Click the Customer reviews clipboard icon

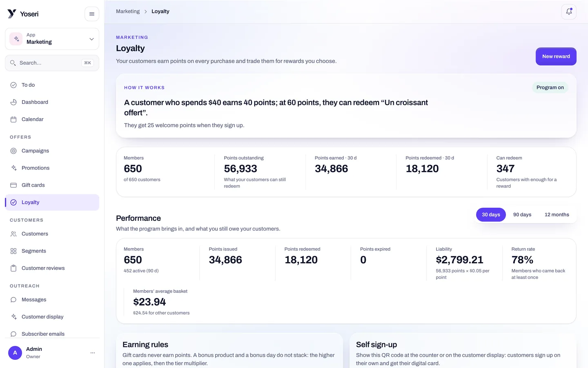coord(13,268)
